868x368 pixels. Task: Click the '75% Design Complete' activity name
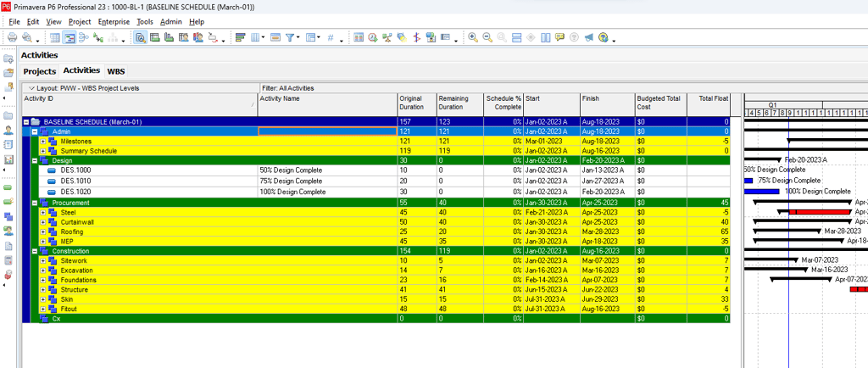[291, 181]
